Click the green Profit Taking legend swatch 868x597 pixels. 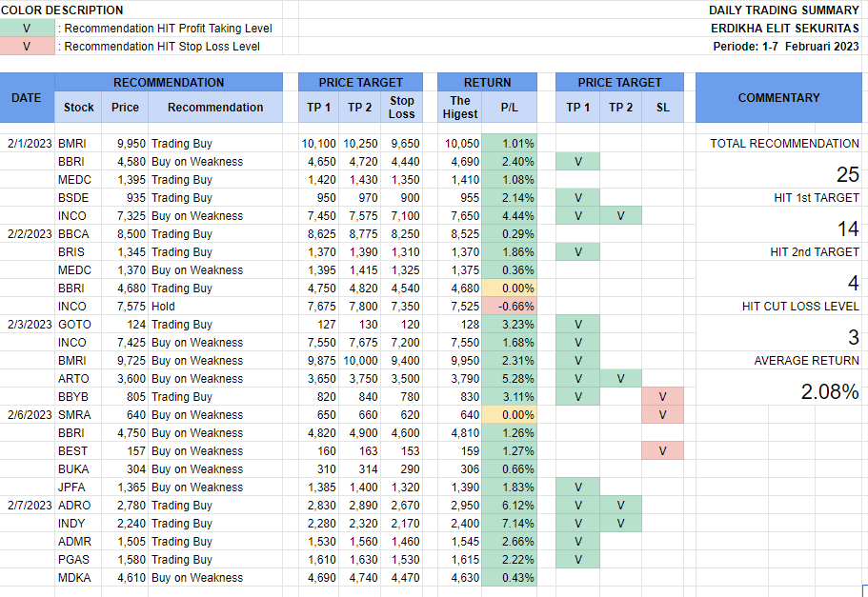click(x=27, y=29)
